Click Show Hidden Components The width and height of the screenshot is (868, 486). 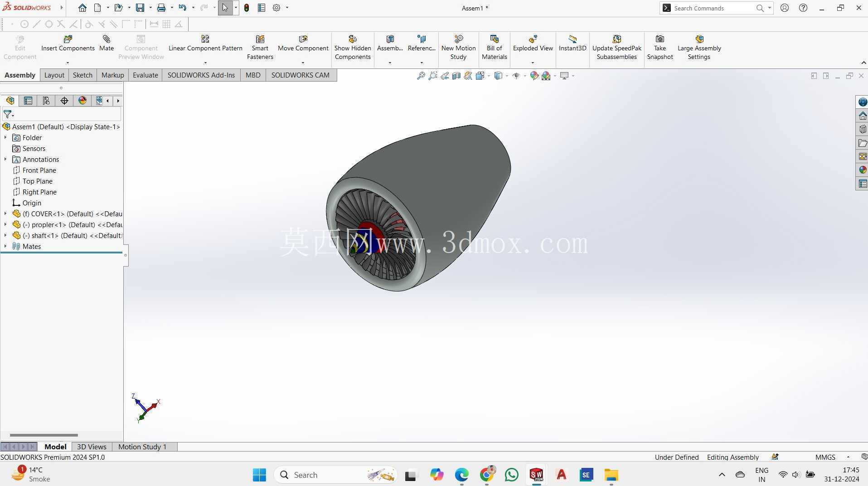coord(353,48)
